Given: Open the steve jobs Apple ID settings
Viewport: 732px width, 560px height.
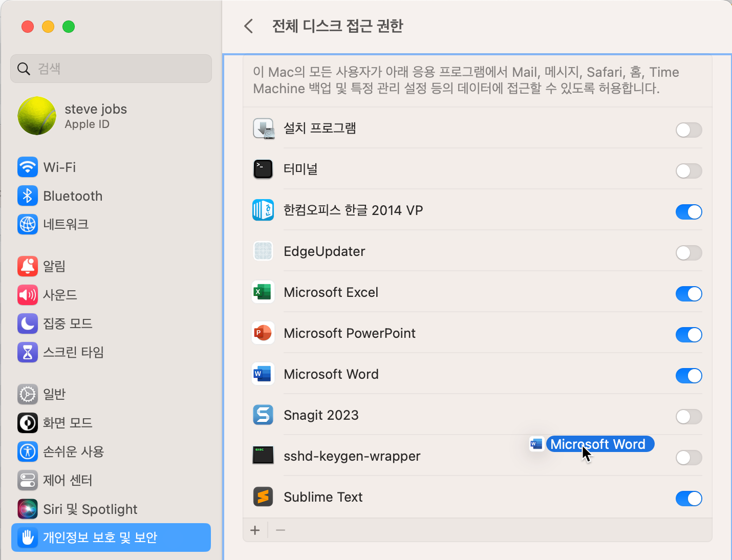Looking at the screenshot, I should pos(96,116).
